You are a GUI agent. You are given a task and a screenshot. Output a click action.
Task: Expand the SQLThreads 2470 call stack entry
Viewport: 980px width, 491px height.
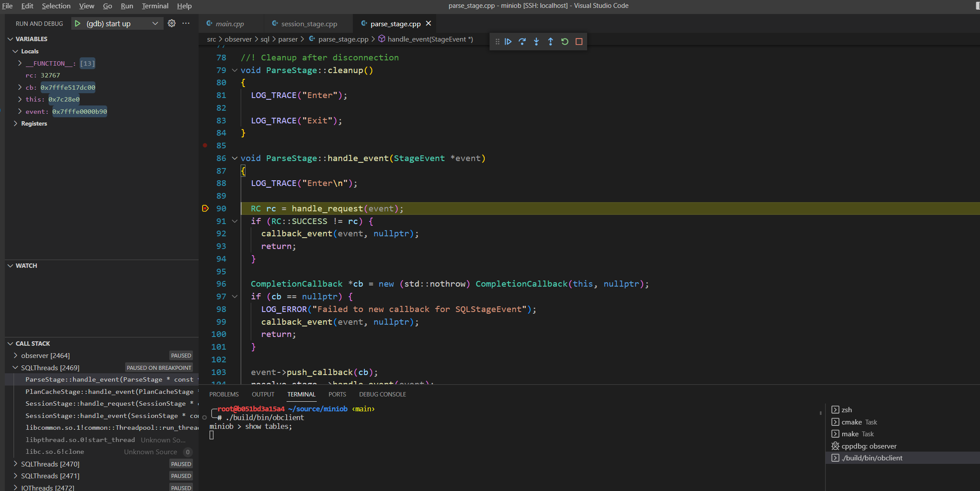click(15, 463)
